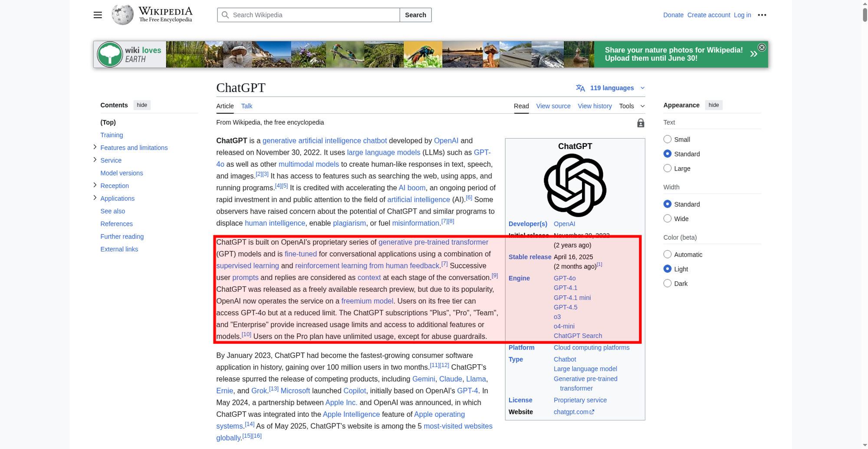Click the mushroom photo in banner
Image resolution: width=868 pixels, height=449 pixels.
pyautogui.click(x=237, y=54)
